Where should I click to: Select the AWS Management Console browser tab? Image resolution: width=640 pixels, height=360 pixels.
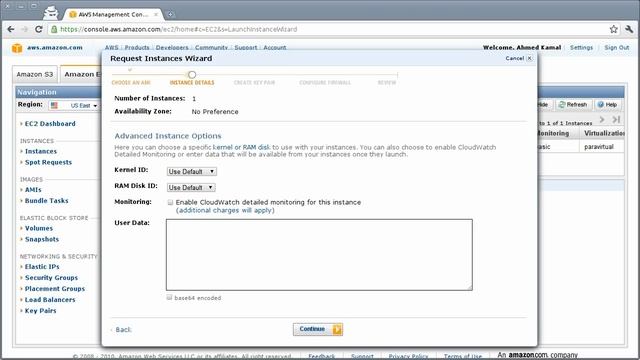coord(113,14)
